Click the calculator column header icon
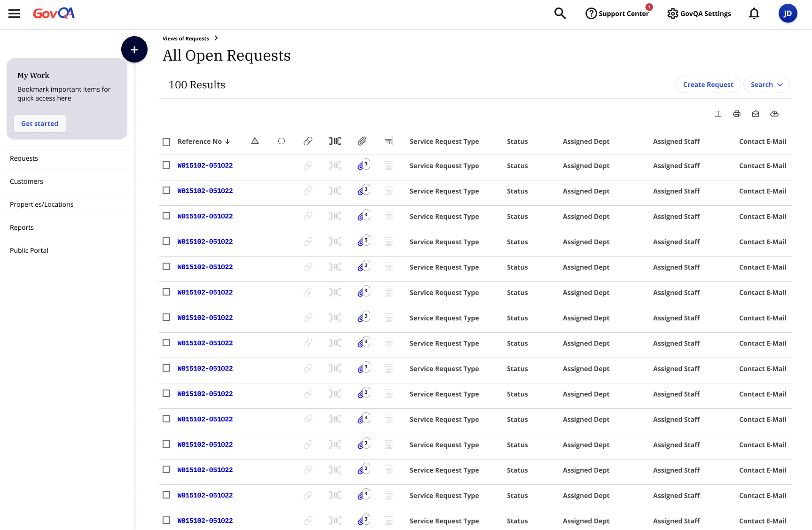The image size is (812, 530). 389,141
